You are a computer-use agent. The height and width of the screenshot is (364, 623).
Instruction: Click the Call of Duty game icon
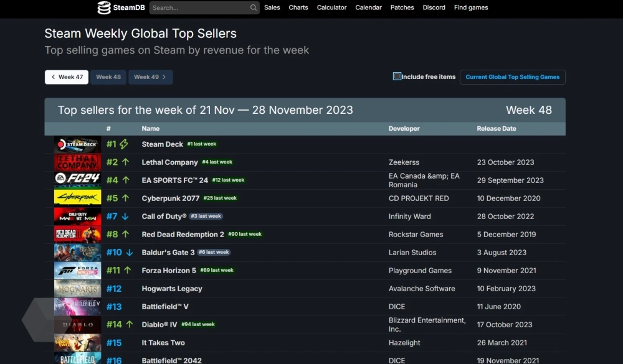77,217
